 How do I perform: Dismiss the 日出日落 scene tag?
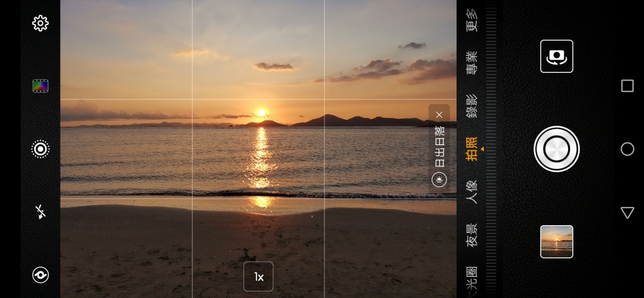(x=439, y=115)
